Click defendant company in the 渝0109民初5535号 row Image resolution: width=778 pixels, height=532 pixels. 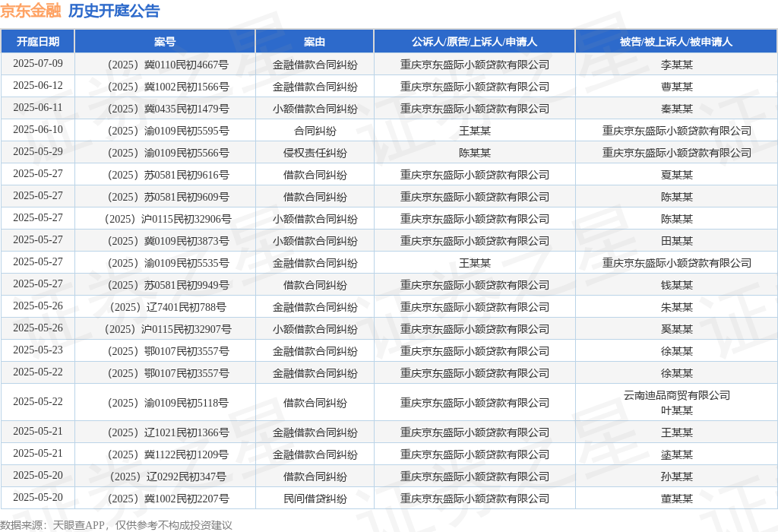pyautogui.click(x=676, y=263)
